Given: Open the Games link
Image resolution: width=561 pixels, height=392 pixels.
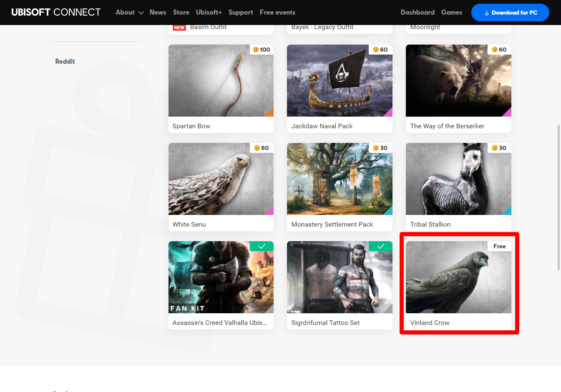Looking at the screenshot, I should 452,12.
